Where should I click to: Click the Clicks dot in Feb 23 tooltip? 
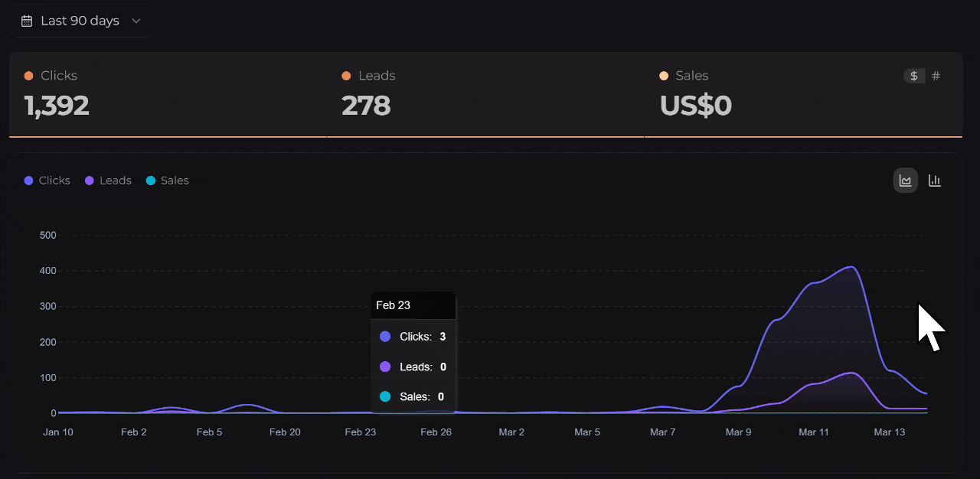click(385, 337)
